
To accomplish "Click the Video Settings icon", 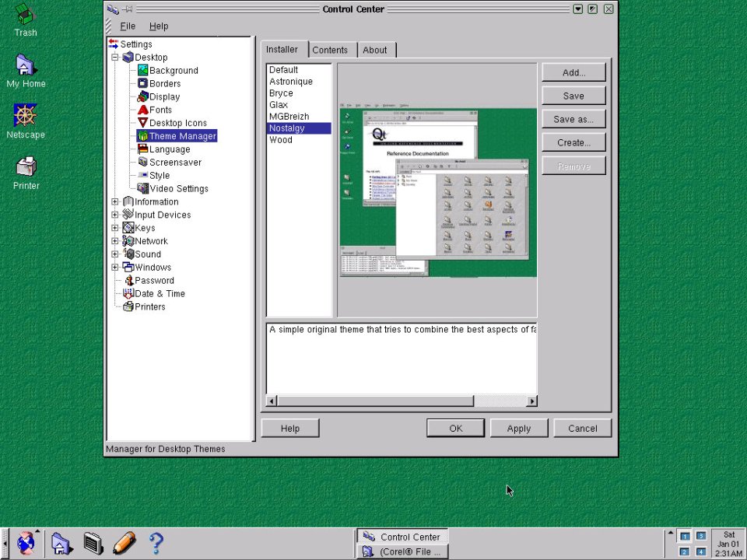I will (143, 189).
